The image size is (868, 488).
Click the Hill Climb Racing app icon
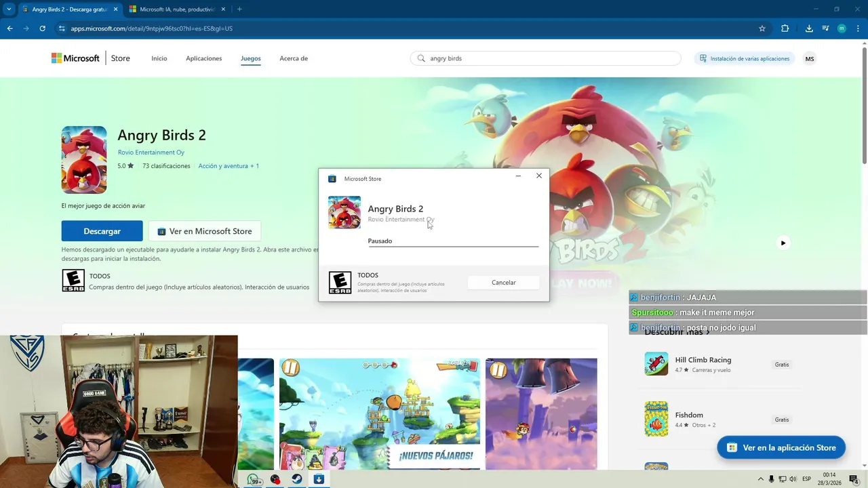pyautogui.click(x=656, y=364)
